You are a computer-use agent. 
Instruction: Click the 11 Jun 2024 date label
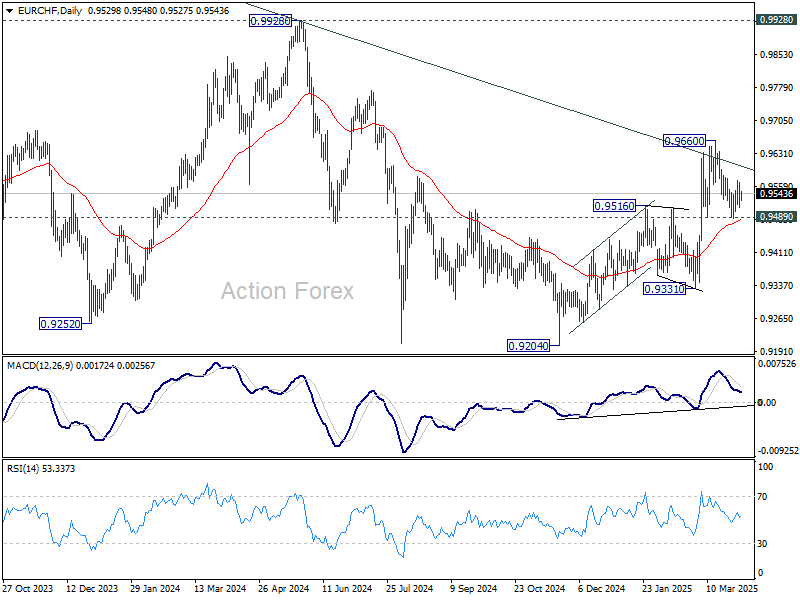[x=347, y=588]
